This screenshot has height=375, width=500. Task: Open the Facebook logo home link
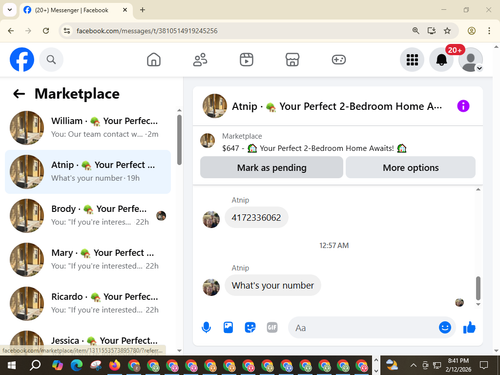click(x=22, y=60)
